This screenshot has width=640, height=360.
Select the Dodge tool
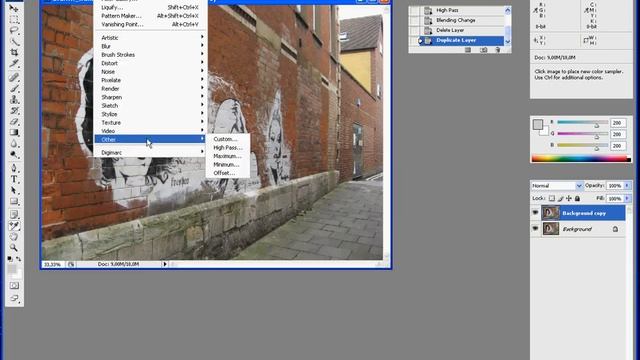tap(14, 154)
